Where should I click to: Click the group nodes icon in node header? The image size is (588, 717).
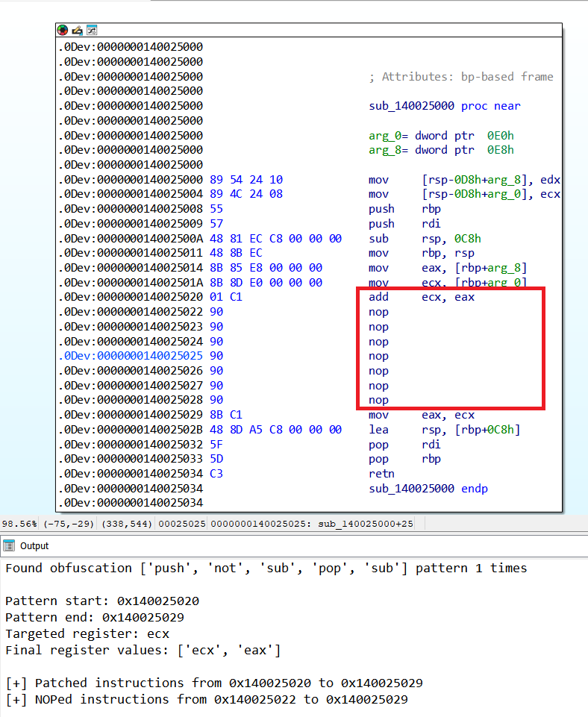point(91,31)
